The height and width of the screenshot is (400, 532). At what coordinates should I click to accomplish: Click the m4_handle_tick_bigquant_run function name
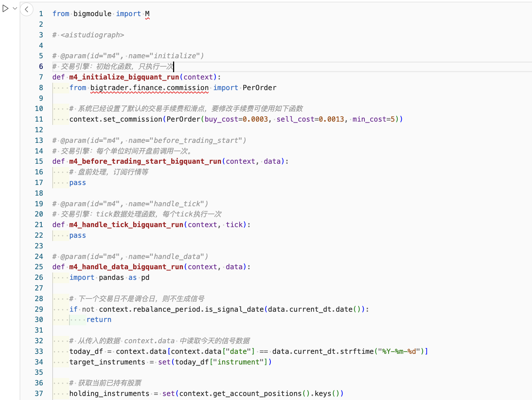126,225
